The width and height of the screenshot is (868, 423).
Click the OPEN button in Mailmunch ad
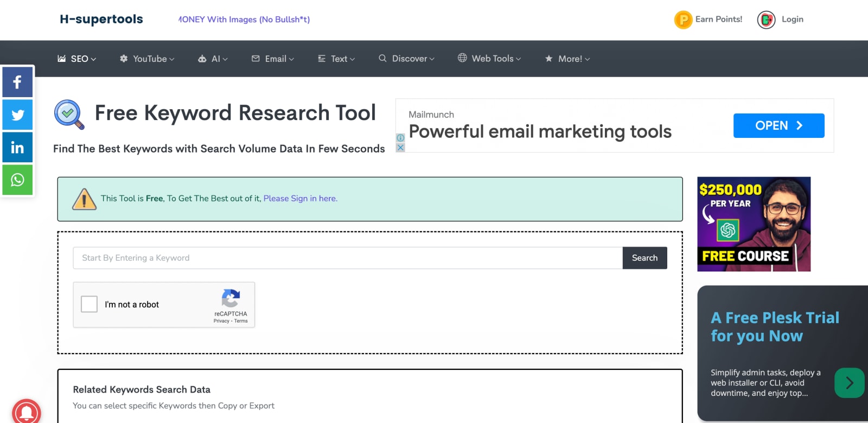[x=778, y=125]
